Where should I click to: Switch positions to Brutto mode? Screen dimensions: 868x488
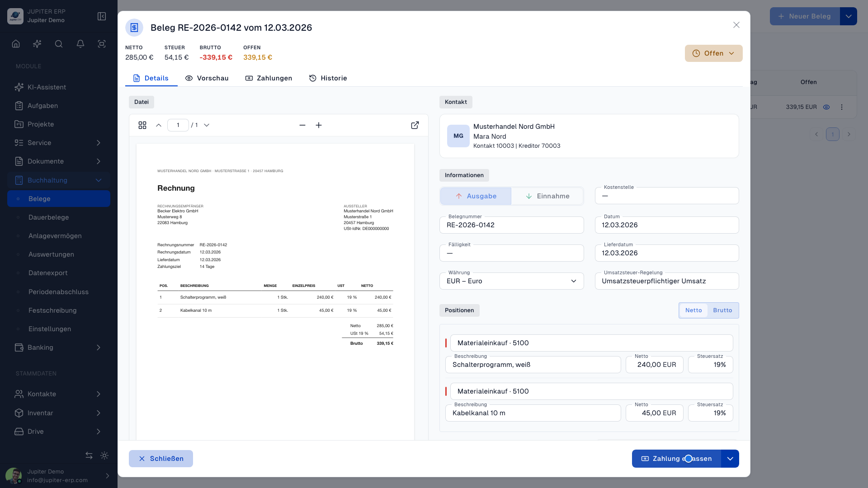tap(722, 310)
